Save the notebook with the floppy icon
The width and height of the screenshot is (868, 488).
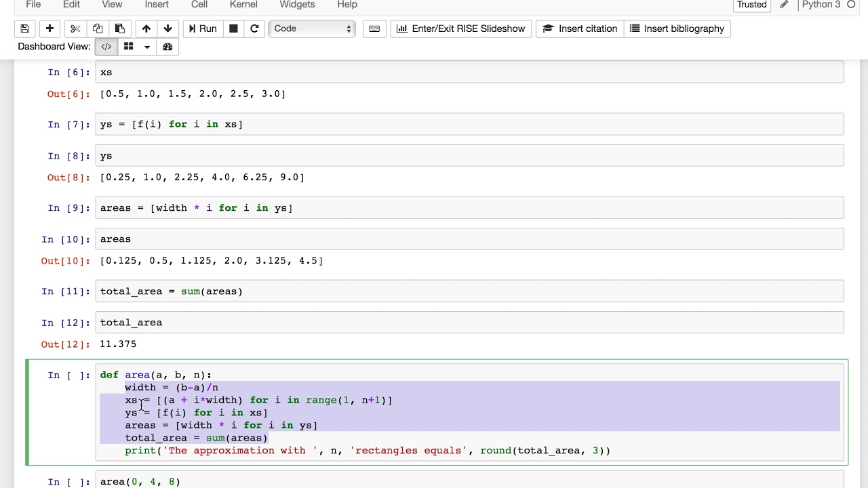click(x=25, y=28)
